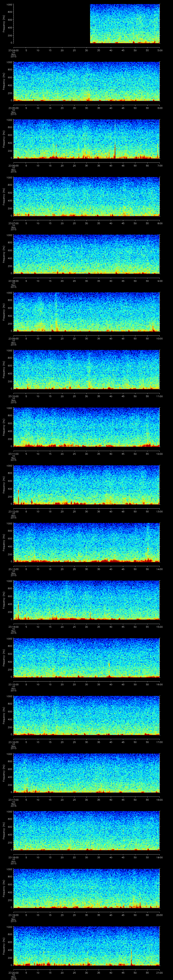
Task: Click the 23:20:00 start time label
Action: (13, 972)
